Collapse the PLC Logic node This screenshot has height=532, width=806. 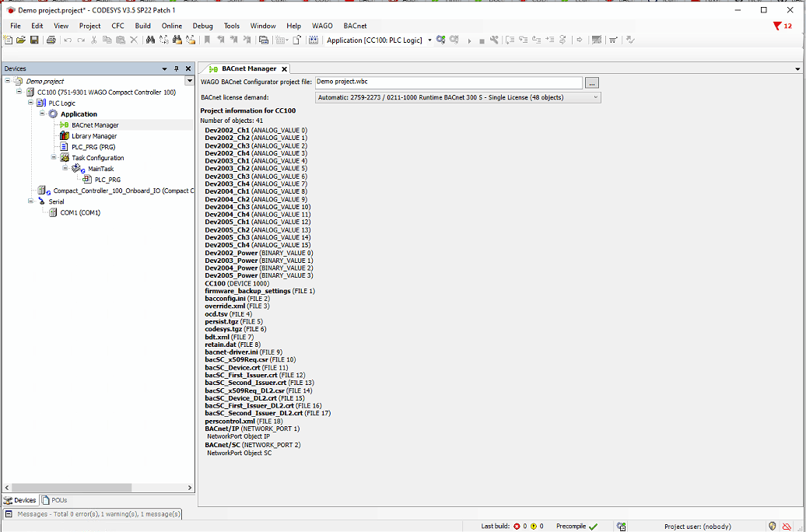click(31, 103)
